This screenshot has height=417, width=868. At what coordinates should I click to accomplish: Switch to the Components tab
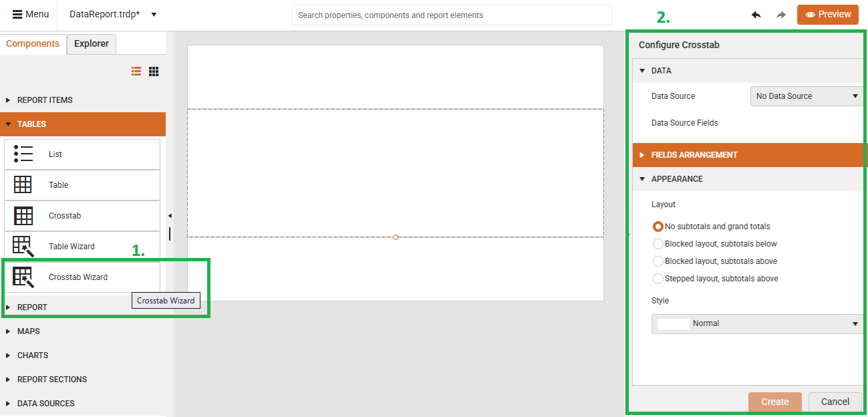[33, 43]
